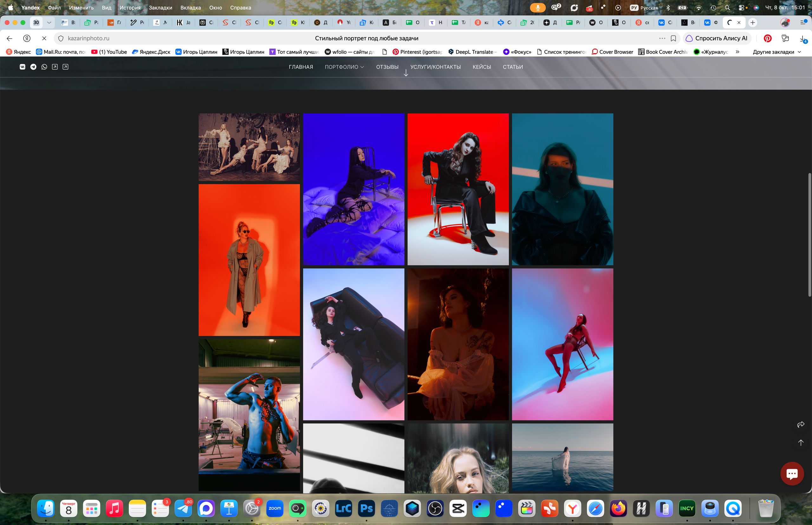The width and height of the screenshot is (812, 525).
Task: Go to the СТАТЬИ page
Action: (513, 67)
